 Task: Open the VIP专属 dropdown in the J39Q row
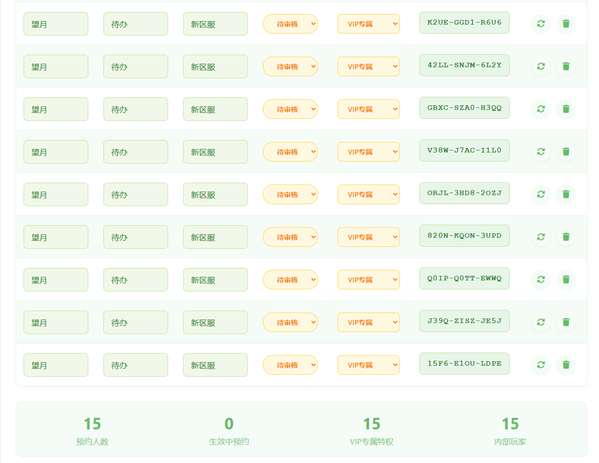pos(368,322)
